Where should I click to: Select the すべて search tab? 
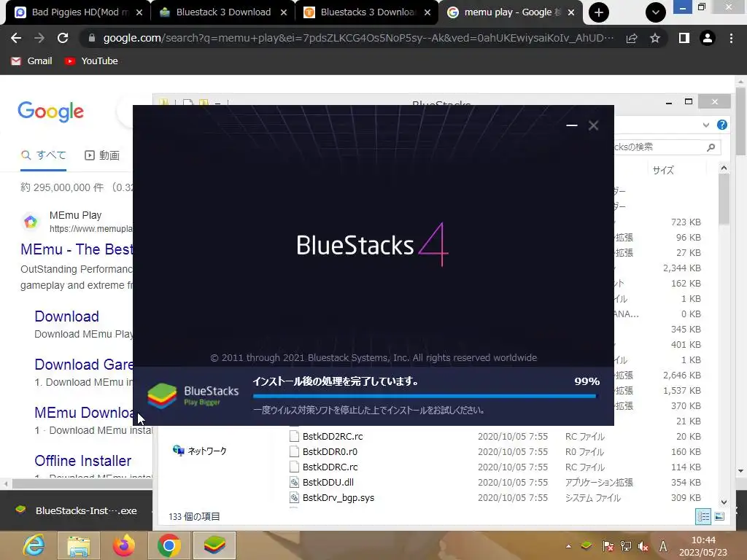pos(43,155)
